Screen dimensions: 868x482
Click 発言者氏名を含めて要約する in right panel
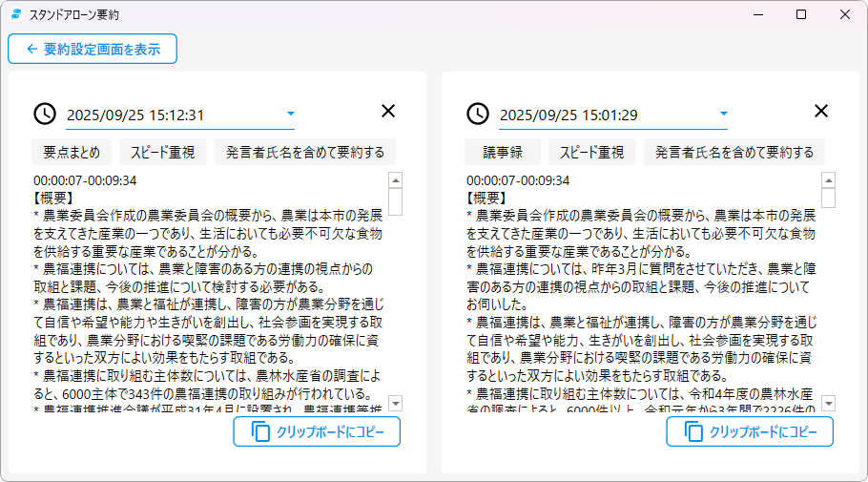734,152
